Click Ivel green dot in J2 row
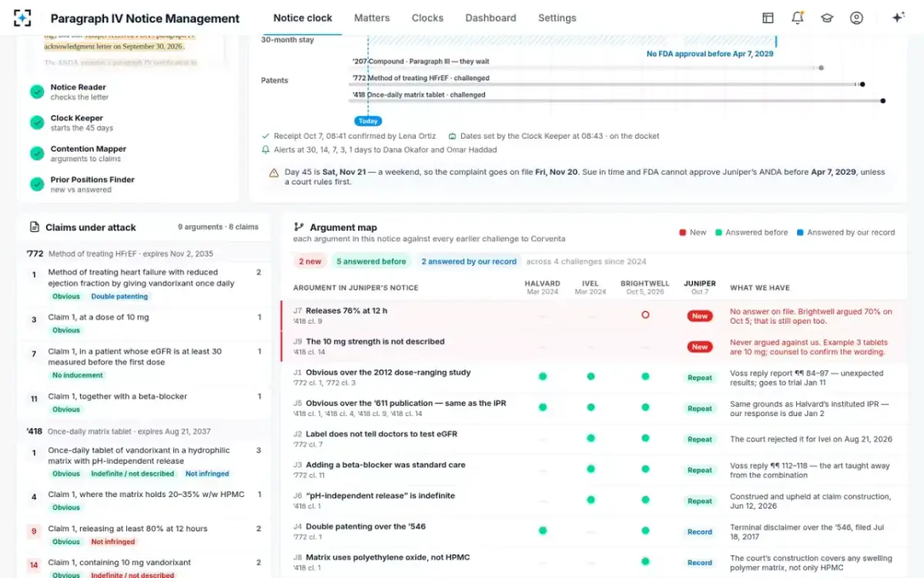 tap(591, 439)
